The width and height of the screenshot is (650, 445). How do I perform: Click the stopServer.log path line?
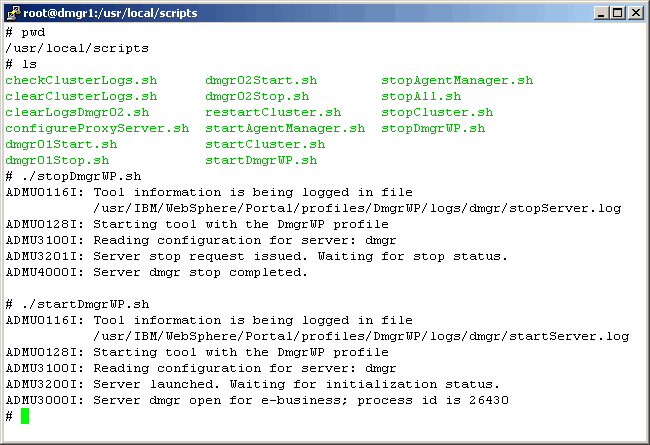click(x=357, y=208)
